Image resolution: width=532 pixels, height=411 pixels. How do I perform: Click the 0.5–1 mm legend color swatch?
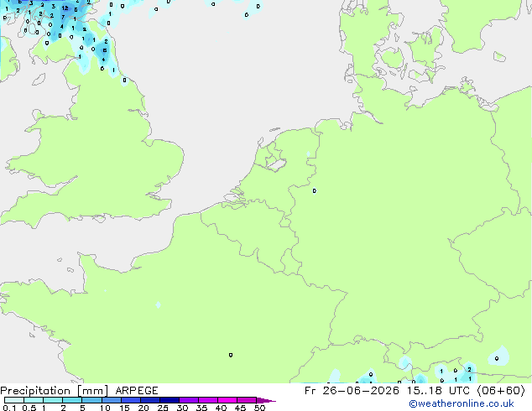click(34, 400)
